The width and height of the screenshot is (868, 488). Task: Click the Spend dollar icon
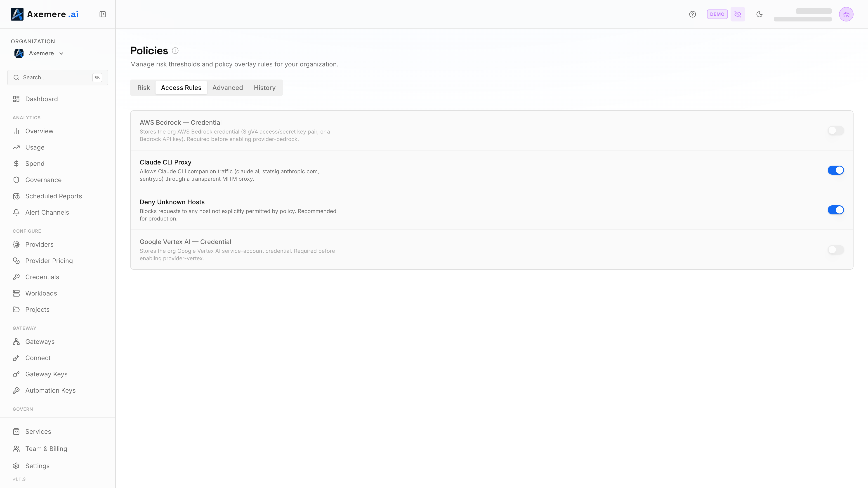click(x=16, y=164)
